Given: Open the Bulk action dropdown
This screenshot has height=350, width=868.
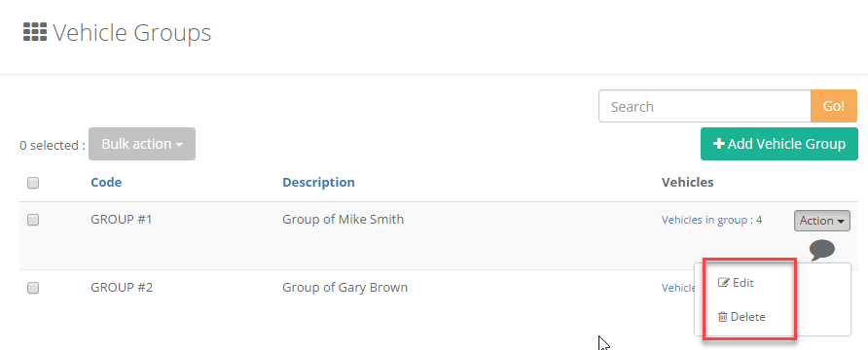Looking at the screenshot, I should 142,144.
